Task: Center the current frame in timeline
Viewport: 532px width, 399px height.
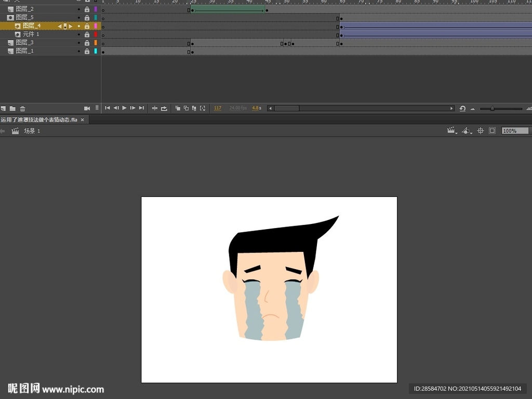Action: 155,108
